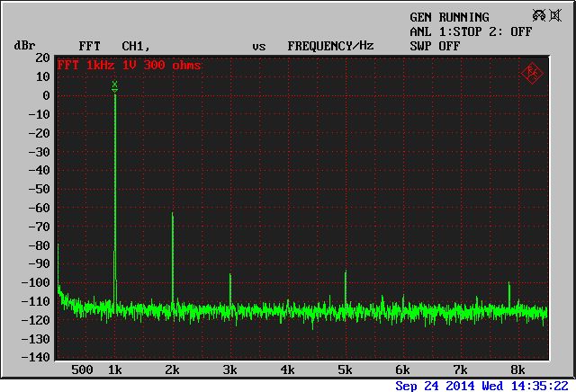Click the 4k frequency axis label
Screen dimensions: 576x392
point(287,370)
